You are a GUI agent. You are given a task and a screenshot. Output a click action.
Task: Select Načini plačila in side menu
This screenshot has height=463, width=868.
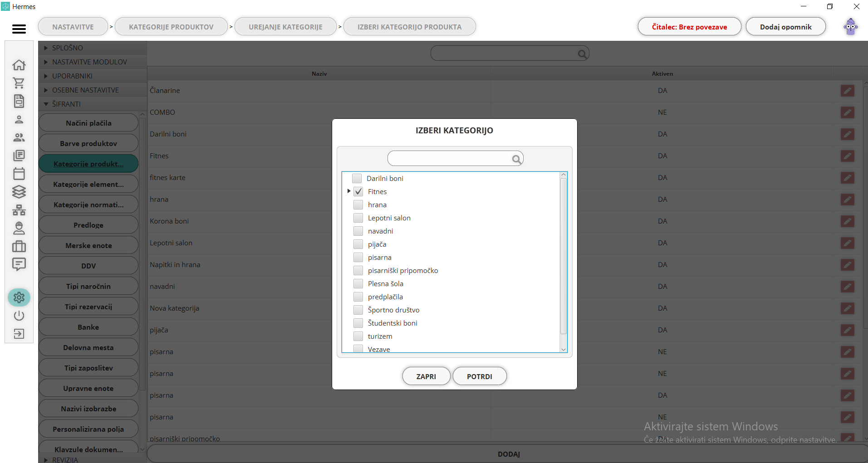[x=88, y=123]
